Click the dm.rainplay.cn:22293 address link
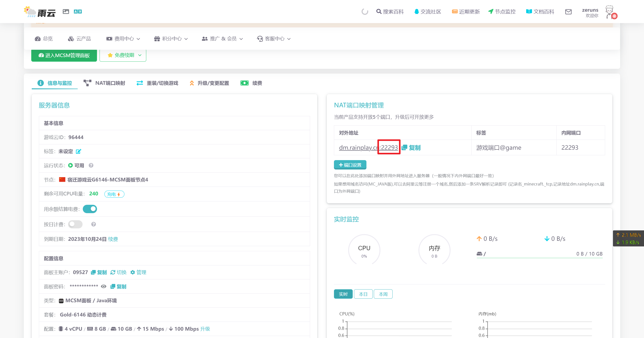This screenshot has height=338, width=644. point(368,148)
